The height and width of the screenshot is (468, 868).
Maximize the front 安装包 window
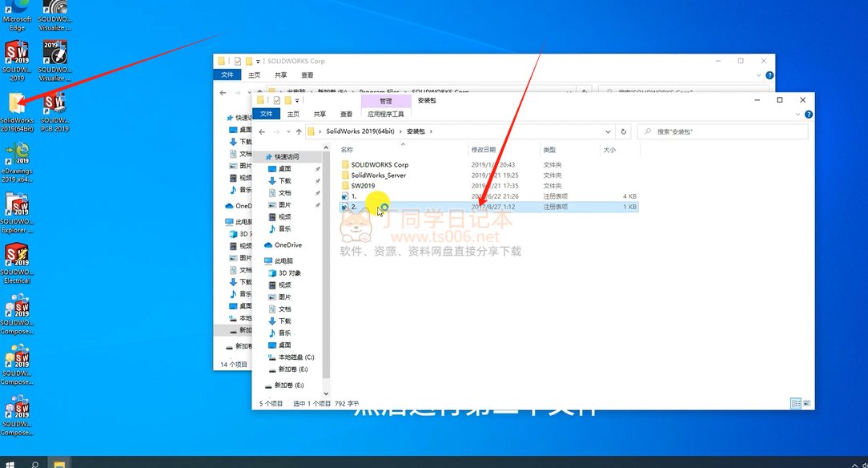[779, 100]
